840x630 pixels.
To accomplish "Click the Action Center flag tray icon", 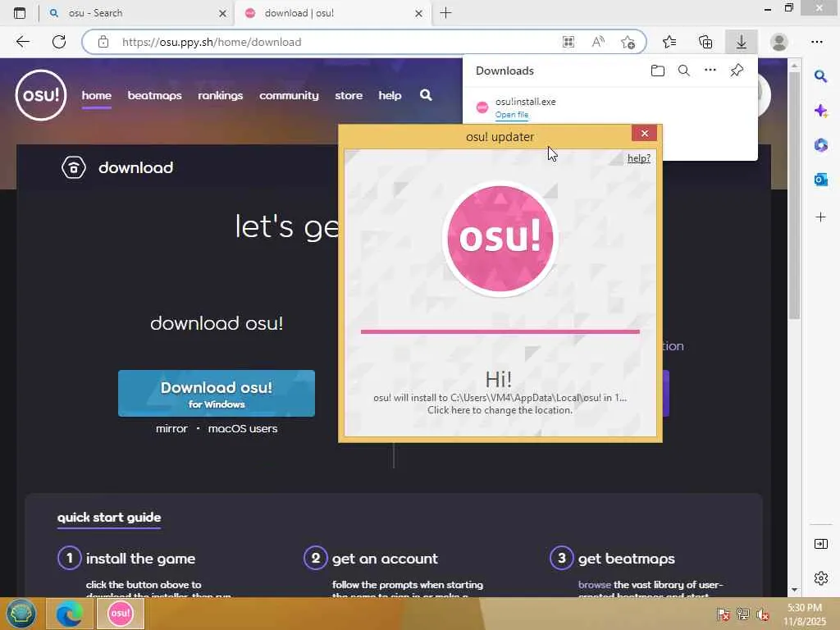I will click(724, 614).
